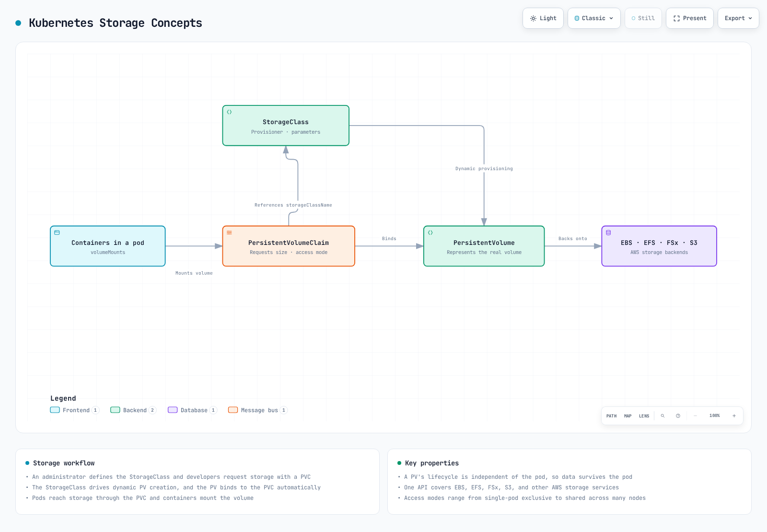Switch to MAP mode
The width and height of the screenshot is (767, 532).
(x=628, y=416)
